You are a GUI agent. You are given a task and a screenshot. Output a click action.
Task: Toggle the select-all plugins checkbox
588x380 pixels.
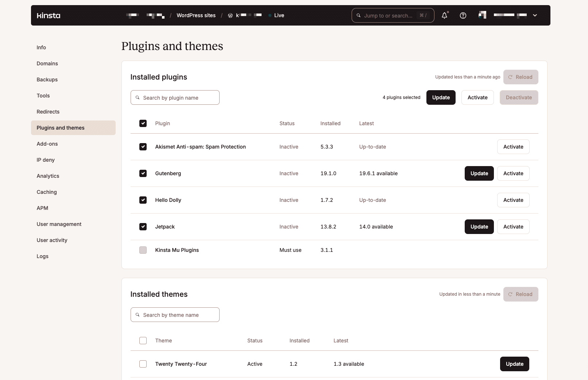point(143,123)
